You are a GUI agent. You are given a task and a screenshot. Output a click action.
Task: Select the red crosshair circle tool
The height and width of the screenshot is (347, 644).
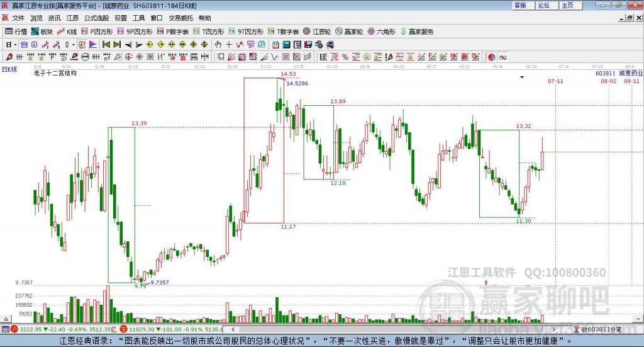pos(128,57)
